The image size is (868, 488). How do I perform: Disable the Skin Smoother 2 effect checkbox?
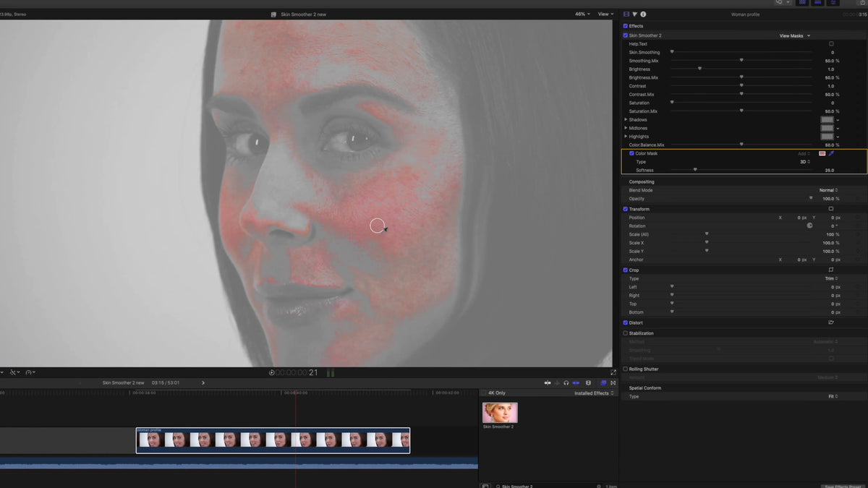coord(626,35)
